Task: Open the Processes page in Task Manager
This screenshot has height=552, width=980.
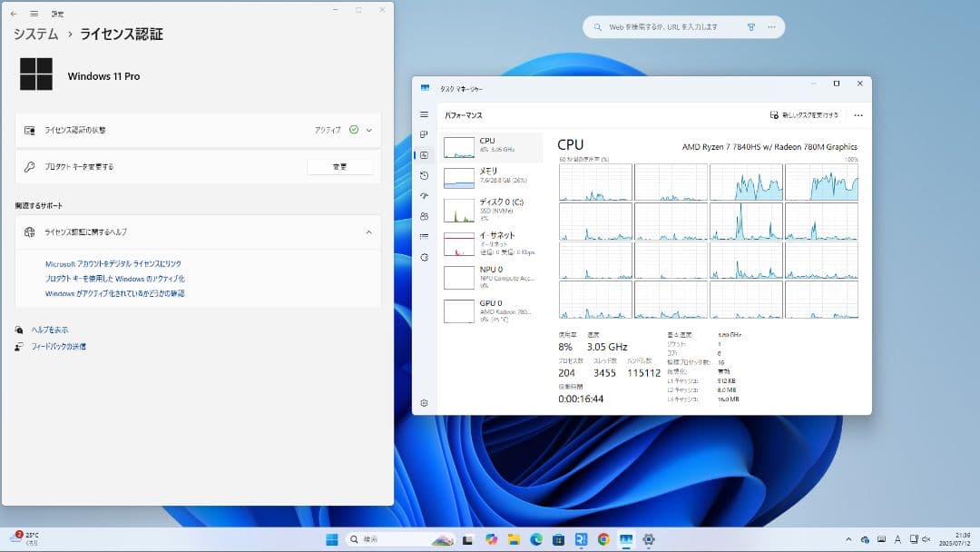Action: (425, 134)
